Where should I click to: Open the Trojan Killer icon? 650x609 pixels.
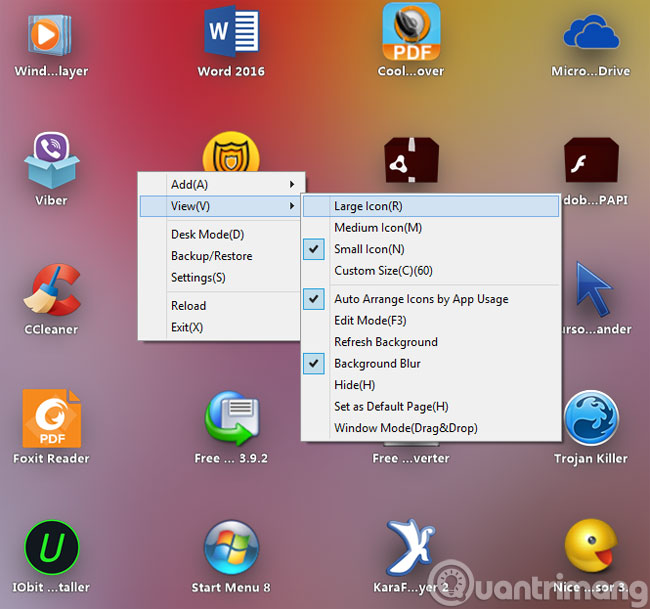click(x=591, y=418)
